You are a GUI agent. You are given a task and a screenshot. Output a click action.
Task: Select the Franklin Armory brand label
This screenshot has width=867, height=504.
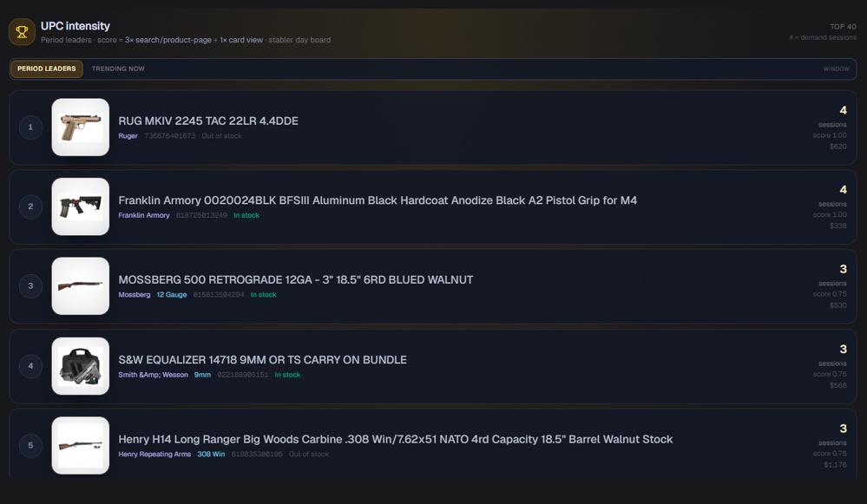coord(144,215)
